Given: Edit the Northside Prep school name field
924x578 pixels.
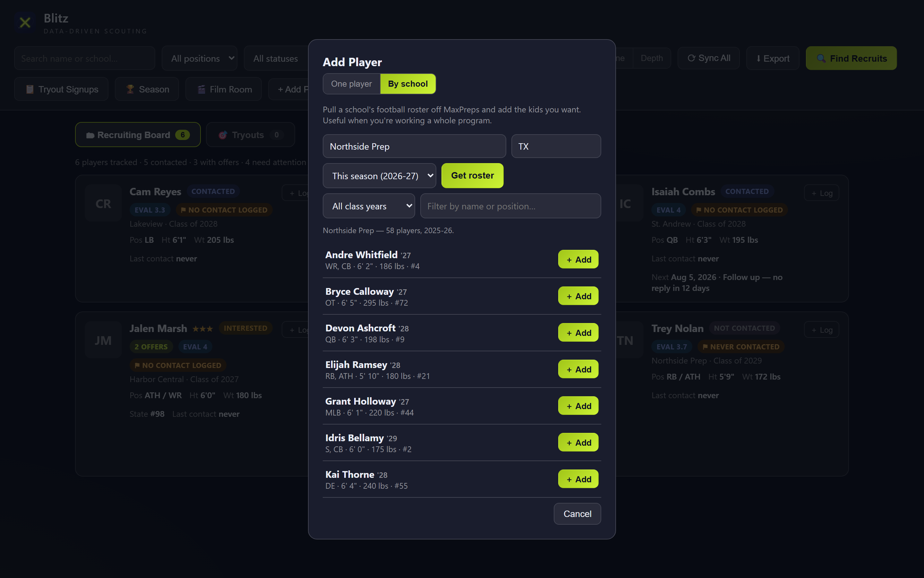Looking at the screenshot, I should click(414, 146).
